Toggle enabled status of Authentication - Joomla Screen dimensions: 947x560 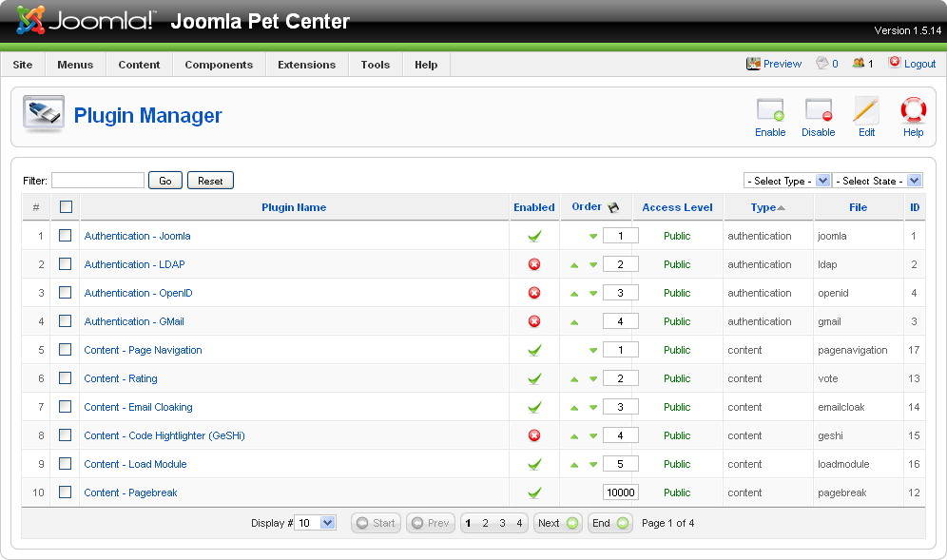[534, 236]
